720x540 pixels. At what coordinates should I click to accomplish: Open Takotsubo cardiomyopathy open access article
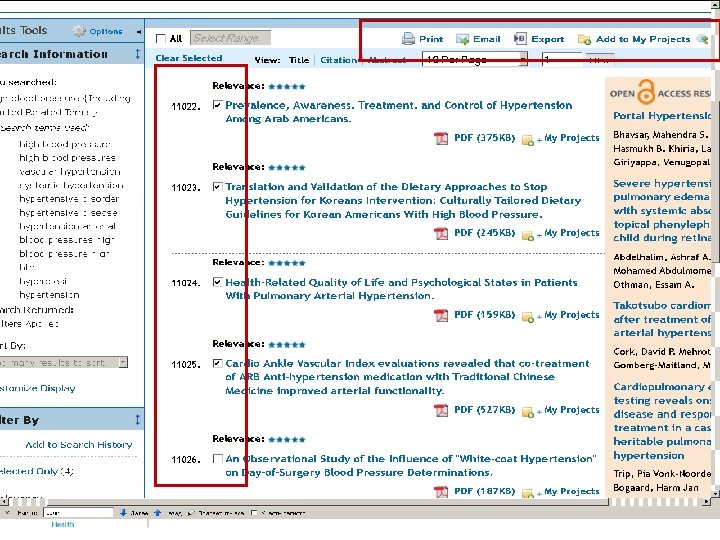pyautogui.click(x=662, y=319)
